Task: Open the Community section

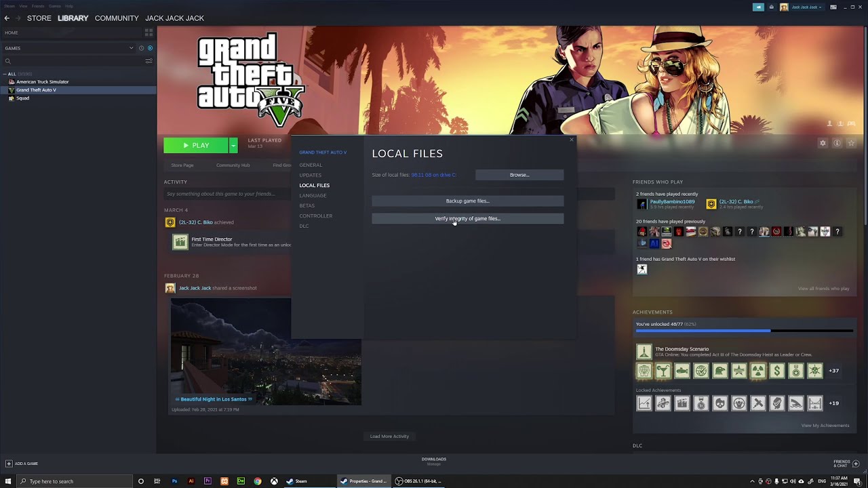Action: (117, 18)
